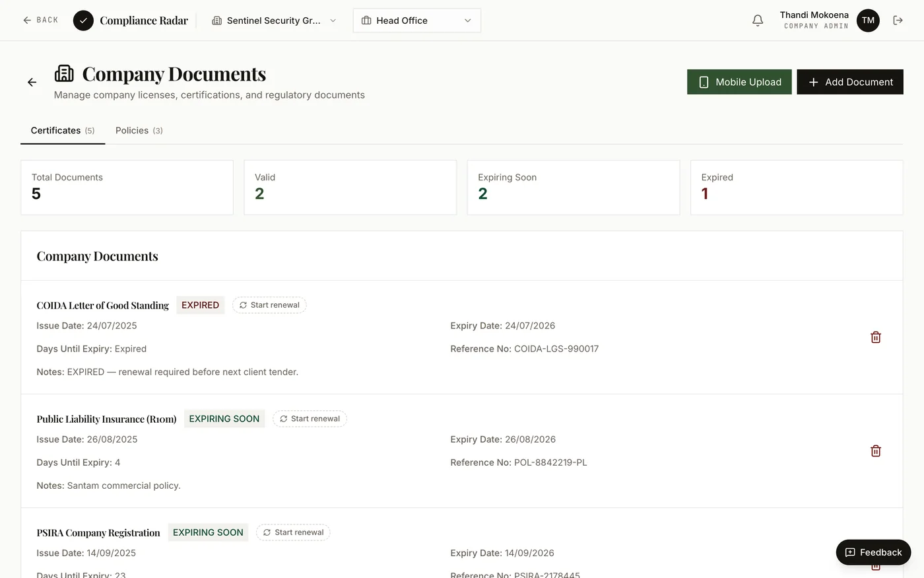Click expiry date 24/07/2026
The width and height of the screenshot is (924, 578).
[x=530, y=326]
